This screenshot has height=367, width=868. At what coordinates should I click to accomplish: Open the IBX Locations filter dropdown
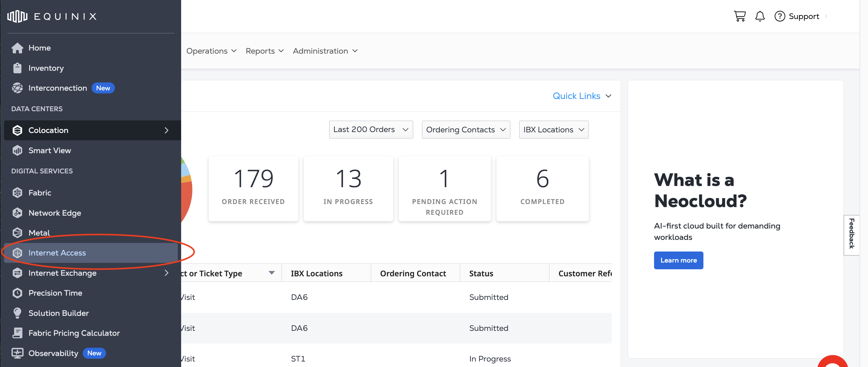click(x=553, y=130)
